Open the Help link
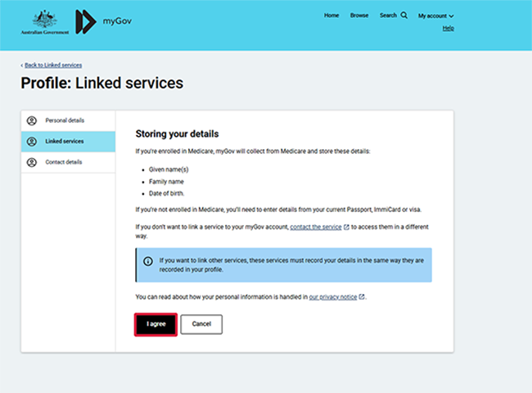 point(448,28)
